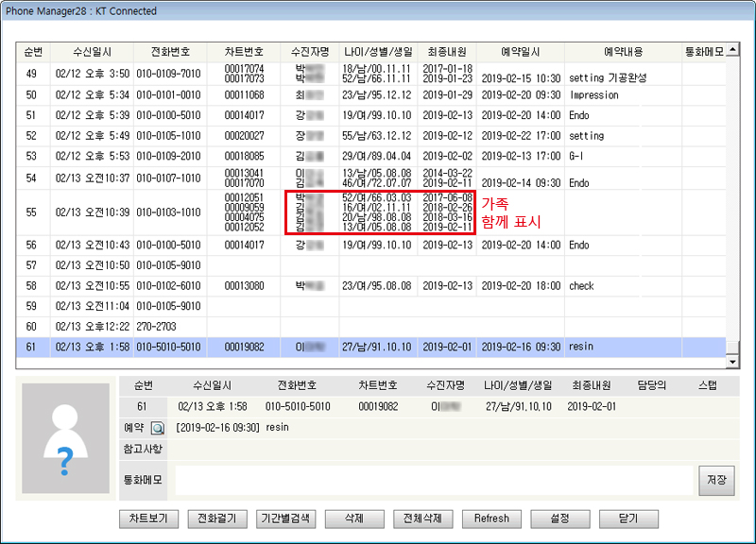Select the 차트번호 column header in list

(245, 52)
